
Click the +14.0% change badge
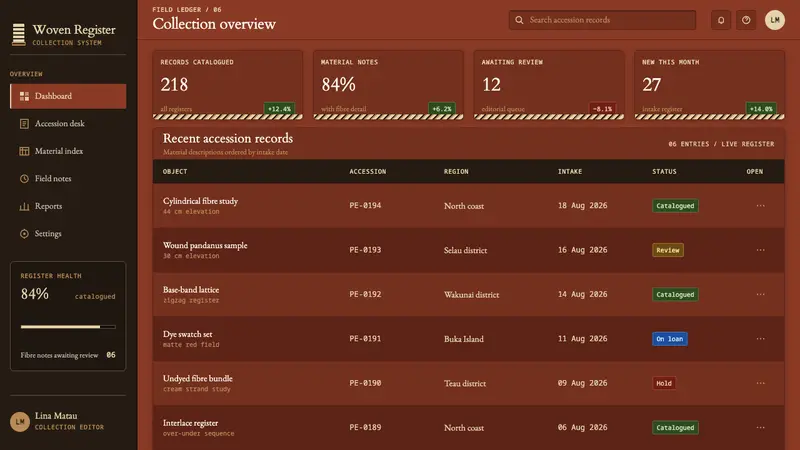(761, 109)
